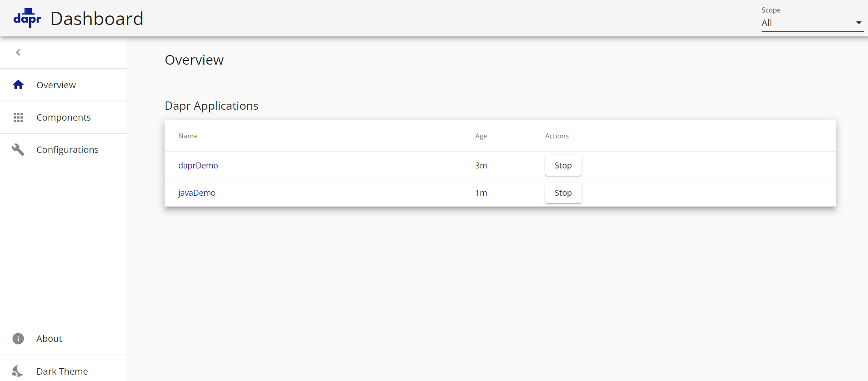
Task: Open Configurations from the sidebar
Action: pos(63,150)
